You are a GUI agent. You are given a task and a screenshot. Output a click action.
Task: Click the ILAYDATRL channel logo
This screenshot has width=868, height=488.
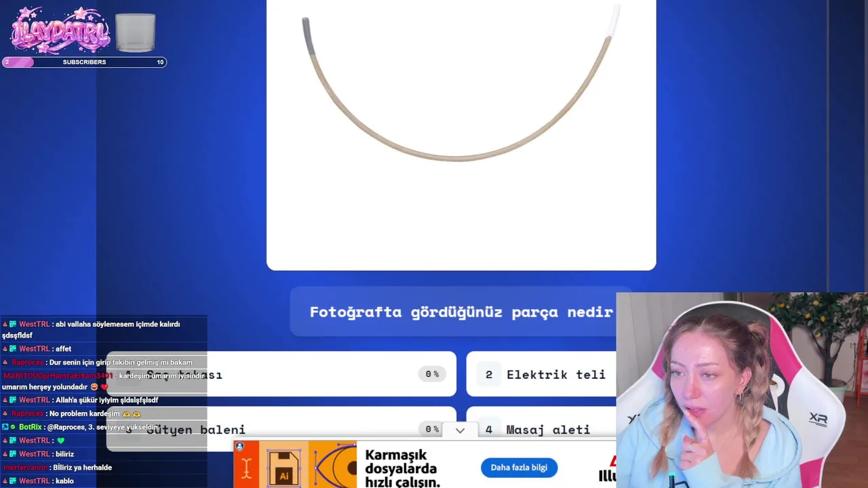click(60, 30)
